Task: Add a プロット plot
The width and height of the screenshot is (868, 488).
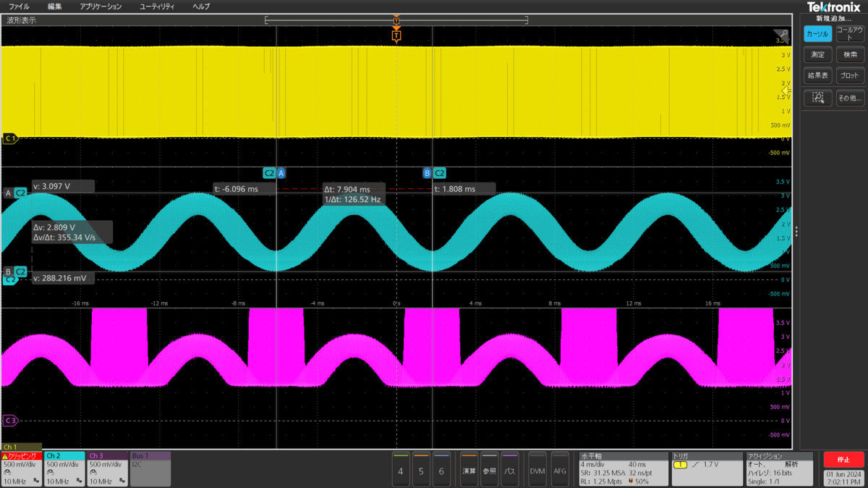Action: (x=849, y=75)
